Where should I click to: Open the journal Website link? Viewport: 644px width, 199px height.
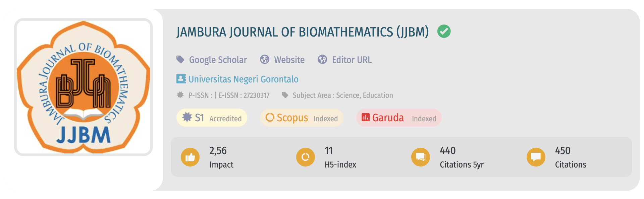289,60
